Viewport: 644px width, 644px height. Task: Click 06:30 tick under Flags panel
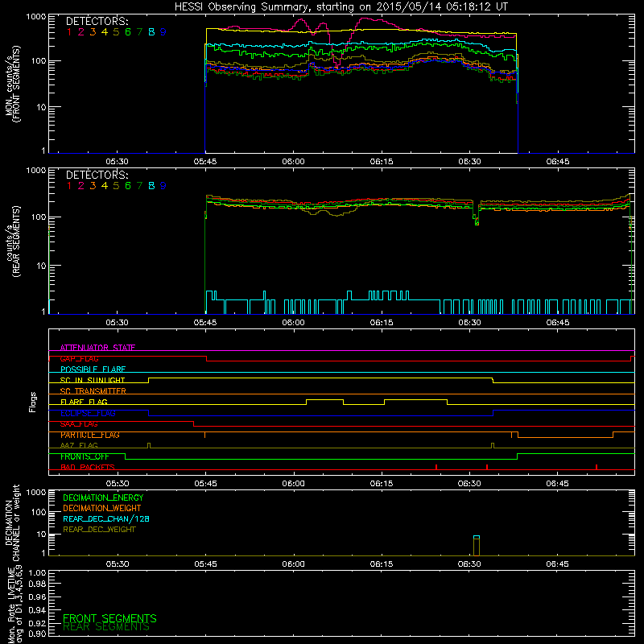(469, 484)
